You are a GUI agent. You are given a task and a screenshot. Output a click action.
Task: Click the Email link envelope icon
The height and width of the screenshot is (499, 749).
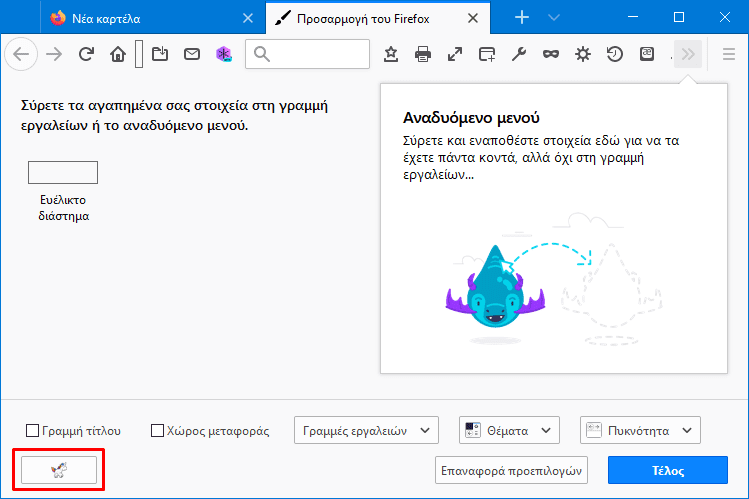[192, 54]
